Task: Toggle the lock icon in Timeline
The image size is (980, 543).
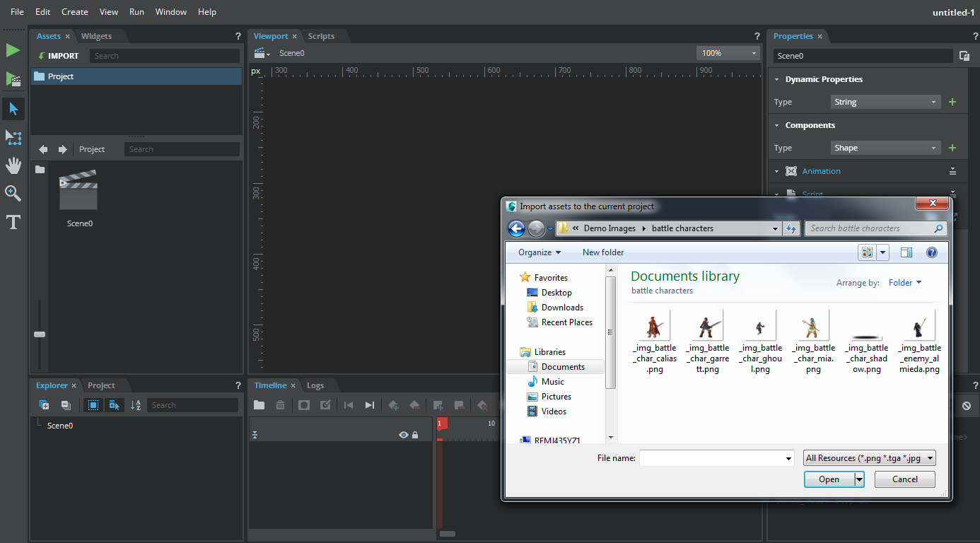Action: tap(415, 435)
